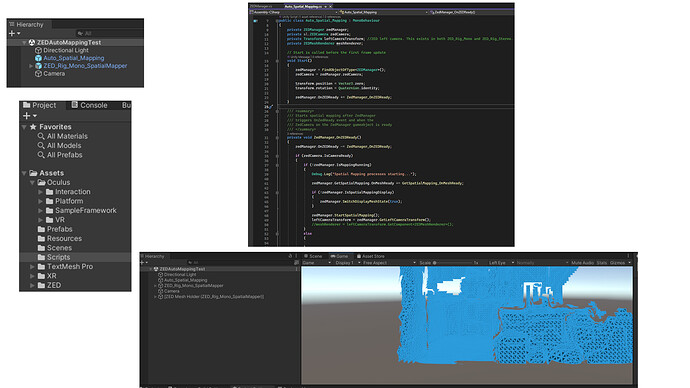690x388 pixels.
Task: Adjust the Game view Scale slider
Action: pyautogui.click(x=453, y=263)
